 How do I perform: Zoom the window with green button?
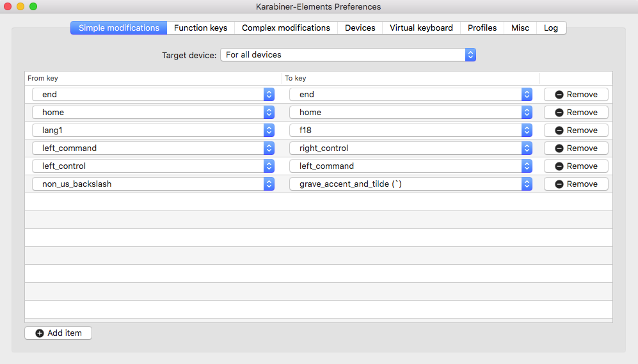click(33, 6)
